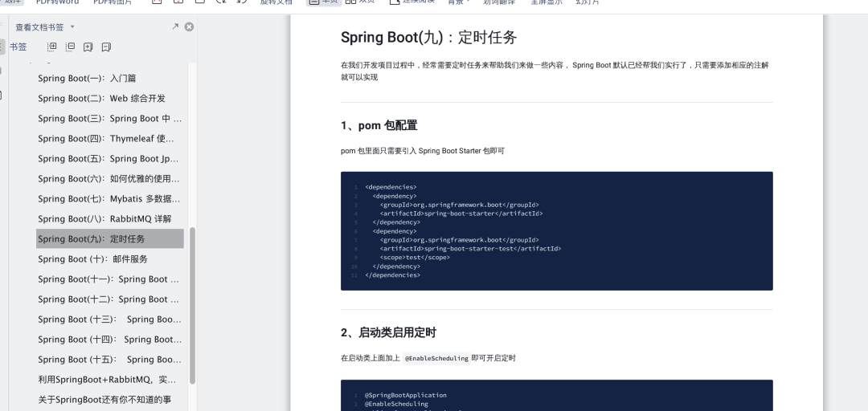Expand all bookmarks icon
This screenshot has height=411, width=868.
click(x=52, y=47)
